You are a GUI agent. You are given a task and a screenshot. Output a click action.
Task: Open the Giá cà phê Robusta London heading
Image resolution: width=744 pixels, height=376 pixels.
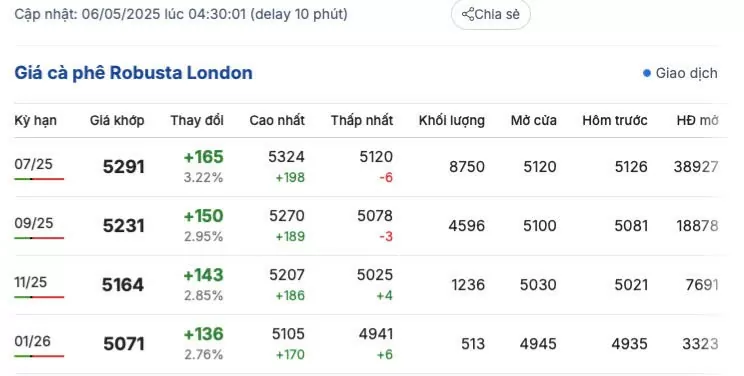[x=133, y=73]
